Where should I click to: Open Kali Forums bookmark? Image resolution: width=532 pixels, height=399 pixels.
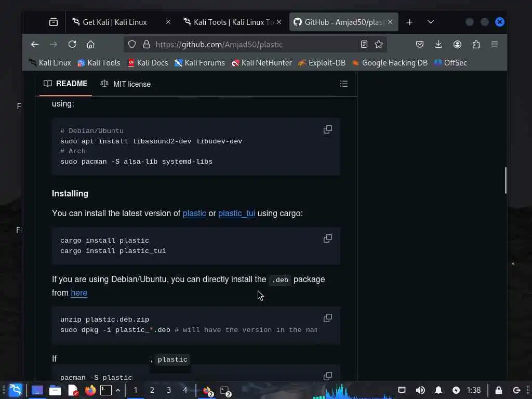[199, 63]
